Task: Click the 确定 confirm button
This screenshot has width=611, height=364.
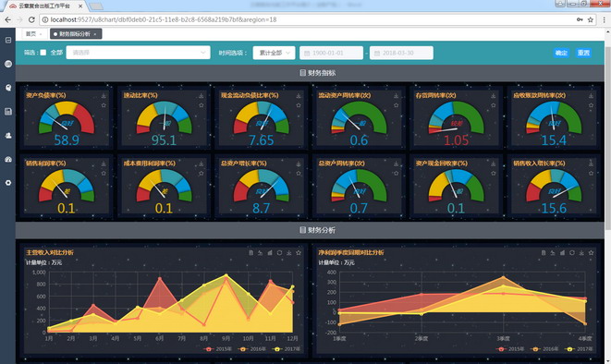Action: tap(561, 53)
